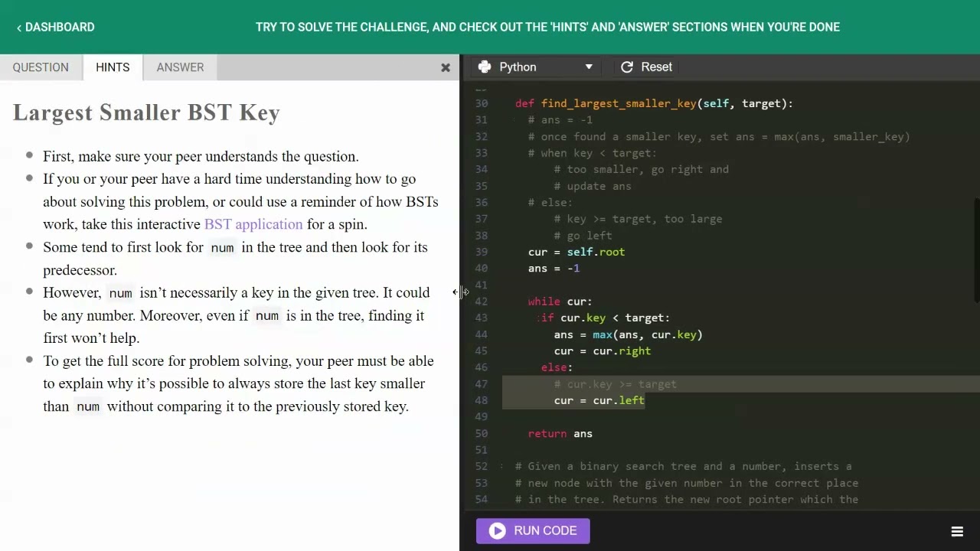Open the ANSWER tab
Viewport: 980px width, 551px height.
[x=180, y=67]
